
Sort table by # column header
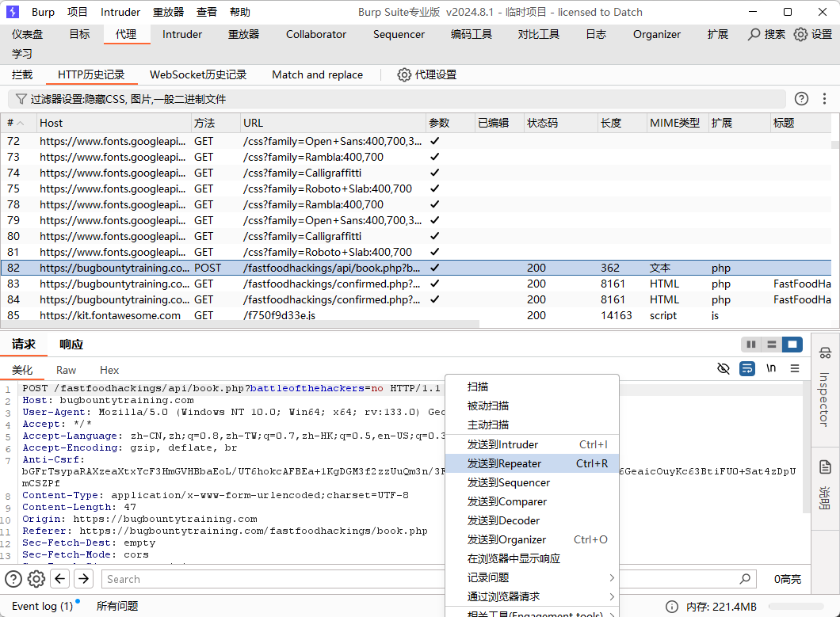[x=18, y=123]
